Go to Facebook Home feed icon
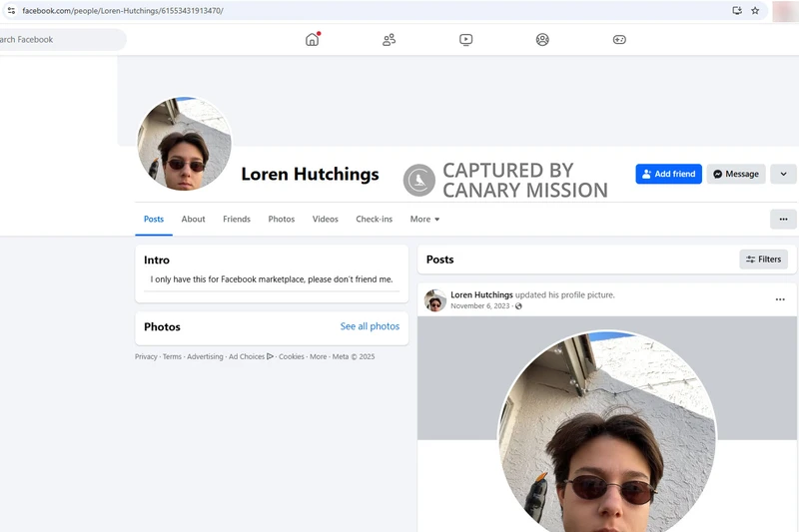 (x=312, y=39)
